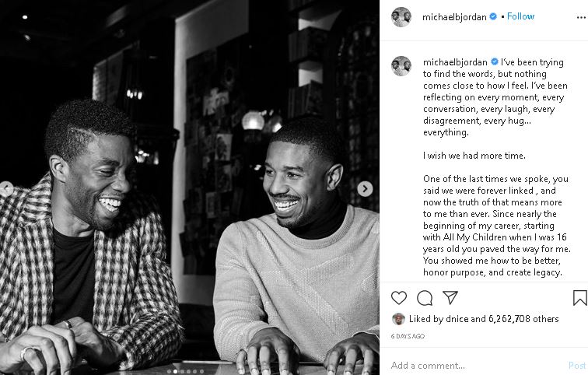This screenshot has width=588, height=375.
Task: Open comments via the speech bubble icon
Action: [425, 298]
